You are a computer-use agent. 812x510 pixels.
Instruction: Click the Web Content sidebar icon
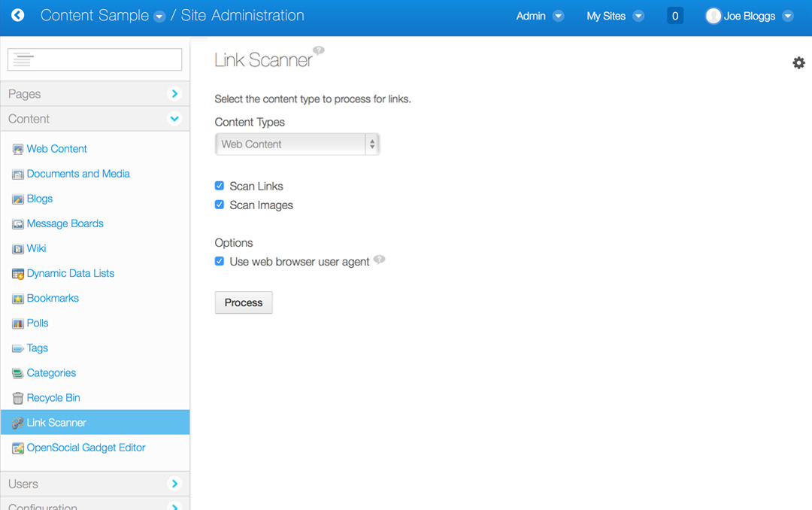[17, 149]
